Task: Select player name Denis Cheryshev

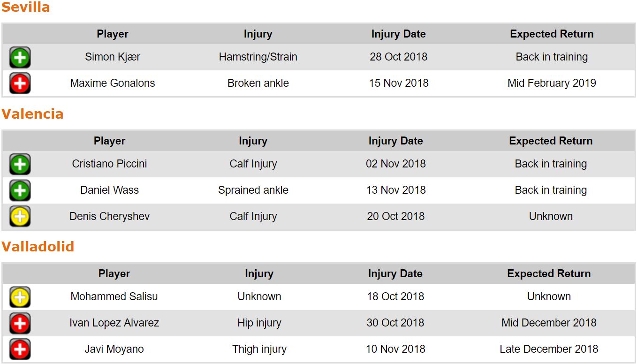Action: tap(110, 217)
